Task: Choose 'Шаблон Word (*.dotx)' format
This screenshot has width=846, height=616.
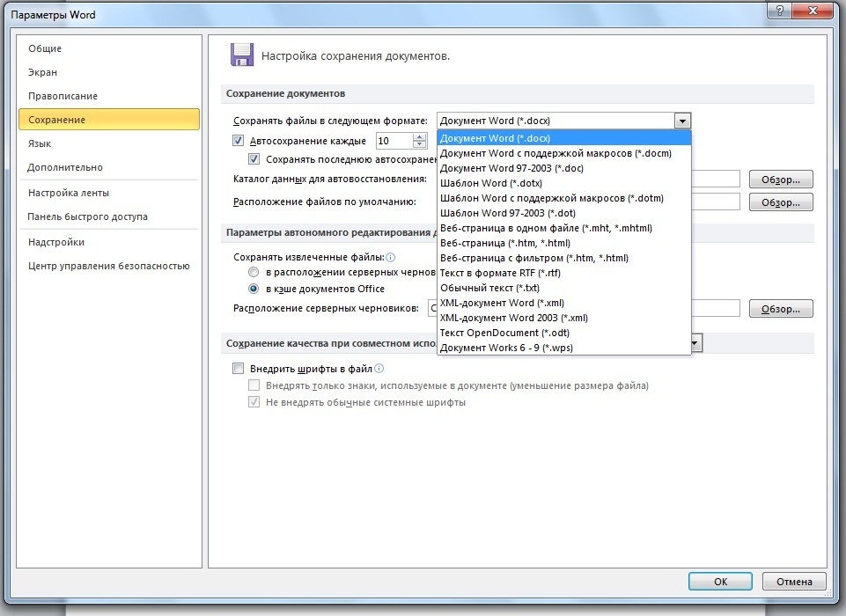Action: (563, 183)
